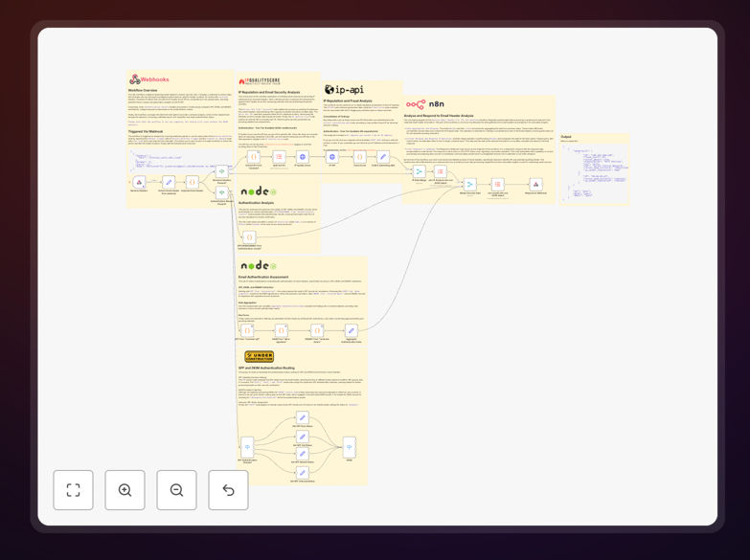The height and width of the screenshot is (560, 750).
Task: Select the DKIM signature code node
Action: pyautogui.click(x=282, y=330)
